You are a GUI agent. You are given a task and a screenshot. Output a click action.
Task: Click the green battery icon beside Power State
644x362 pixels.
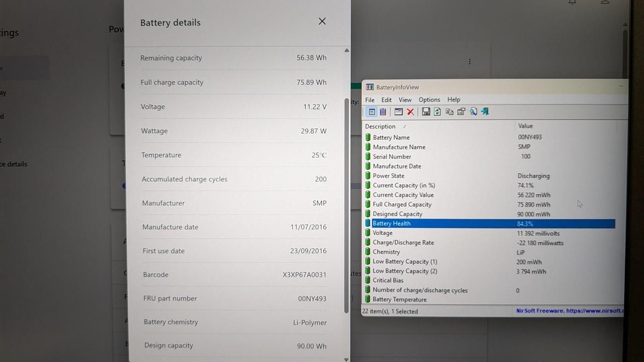(368, 175)
